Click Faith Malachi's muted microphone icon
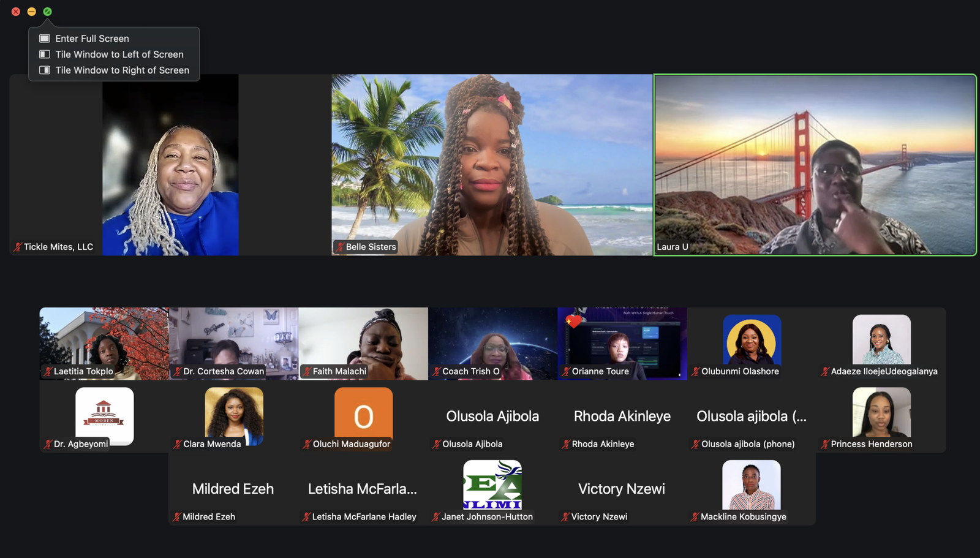Screen dimensions: 980x558 [x=307, y=371]
